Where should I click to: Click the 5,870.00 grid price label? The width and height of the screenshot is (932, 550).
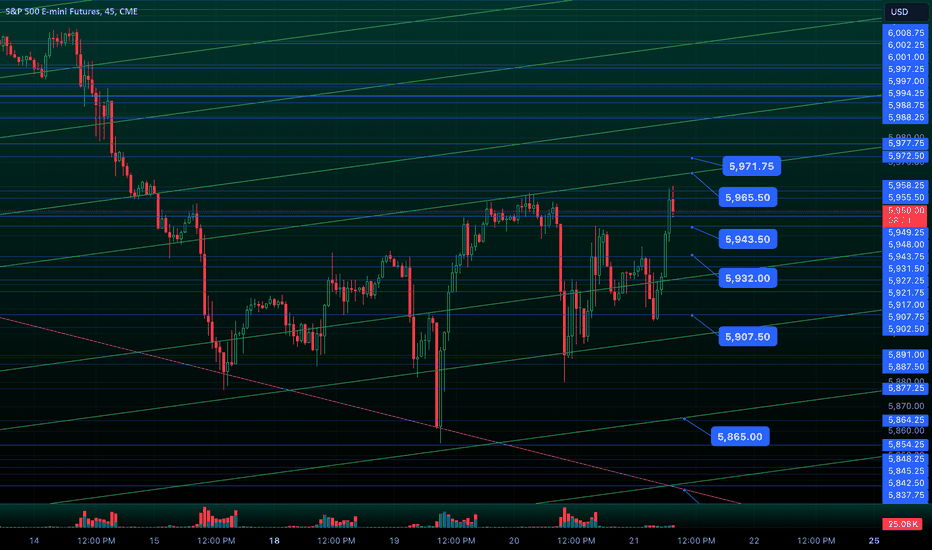pos(906,406)
